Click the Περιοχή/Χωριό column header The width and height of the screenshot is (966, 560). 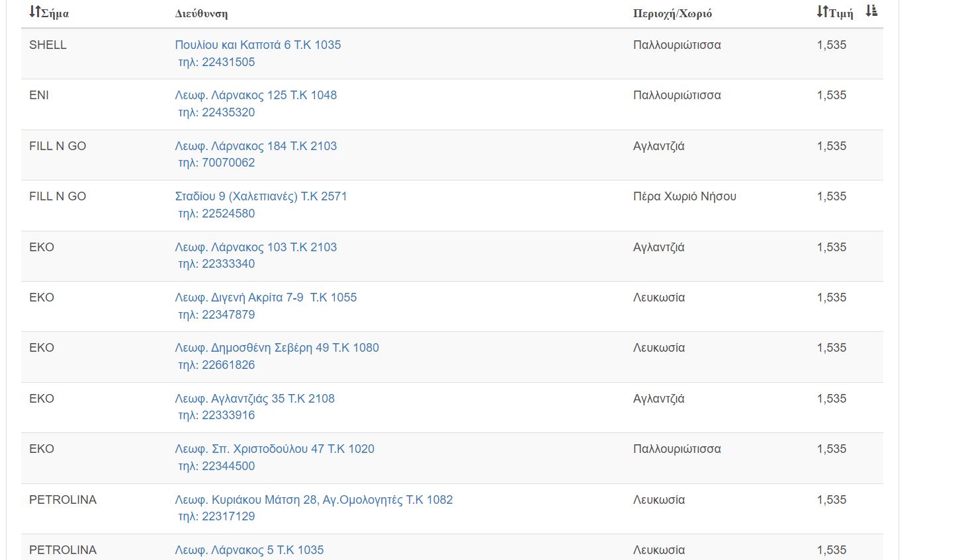672,13
